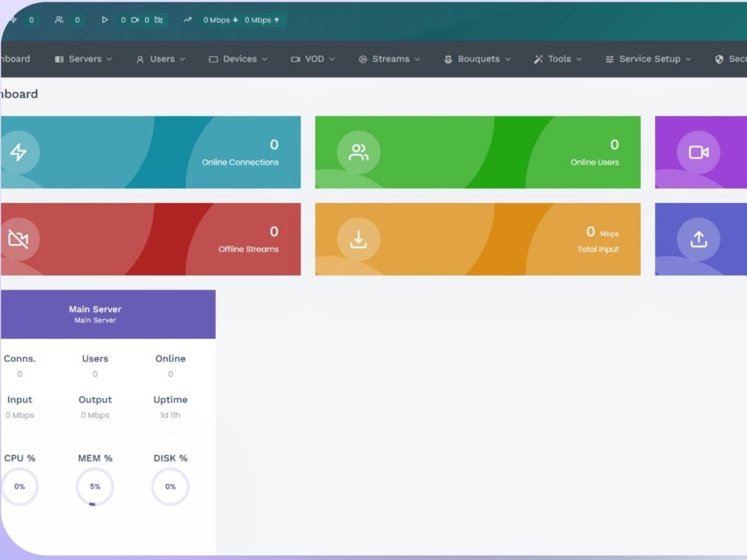The width and height of the screenshot is (747, 560).
Task: Click the shield icon next to Security
Action: [719, 58]
